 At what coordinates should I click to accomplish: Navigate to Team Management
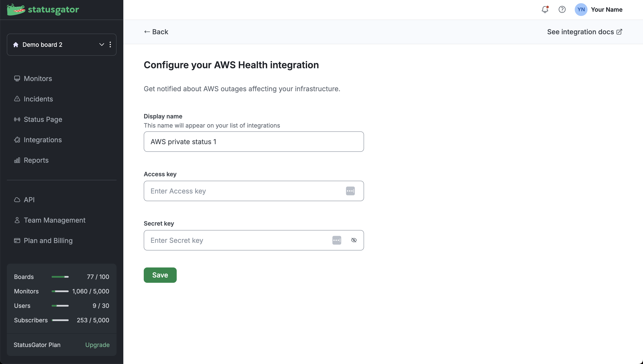pos(54,220)
